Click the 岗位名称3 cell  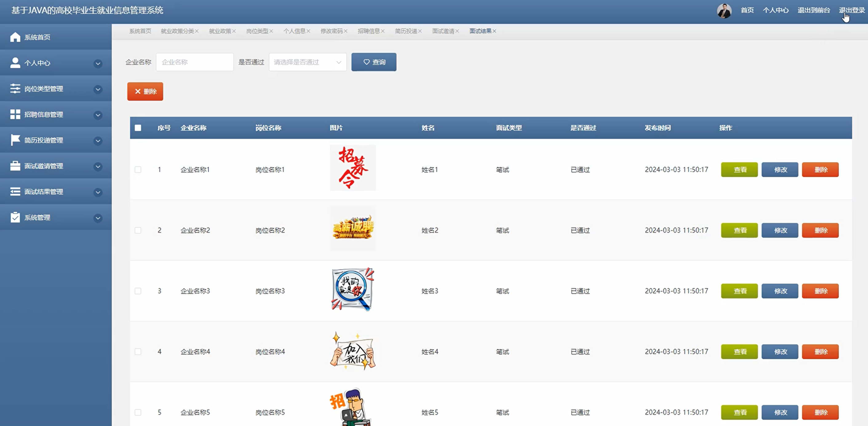pos(270,291)
